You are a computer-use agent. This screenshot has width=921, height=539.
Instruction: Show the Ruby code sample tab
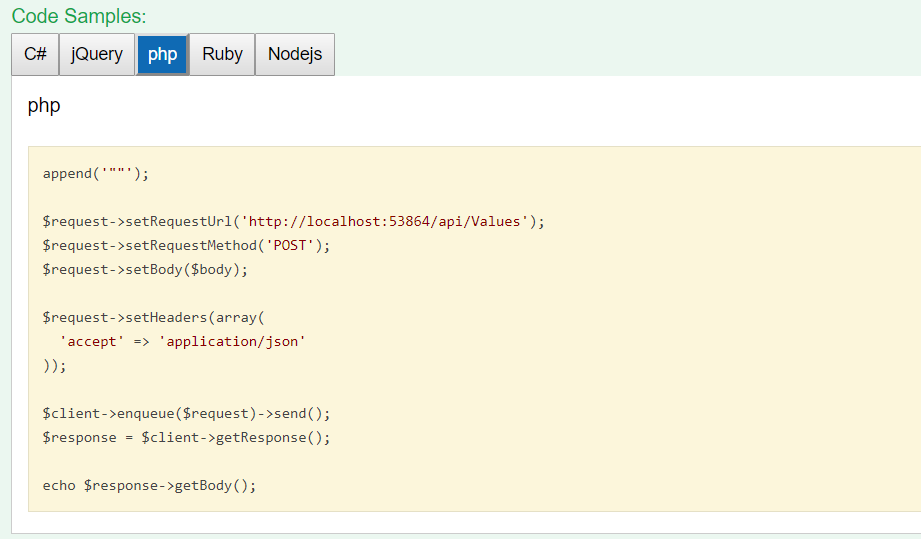coord(222,54)
